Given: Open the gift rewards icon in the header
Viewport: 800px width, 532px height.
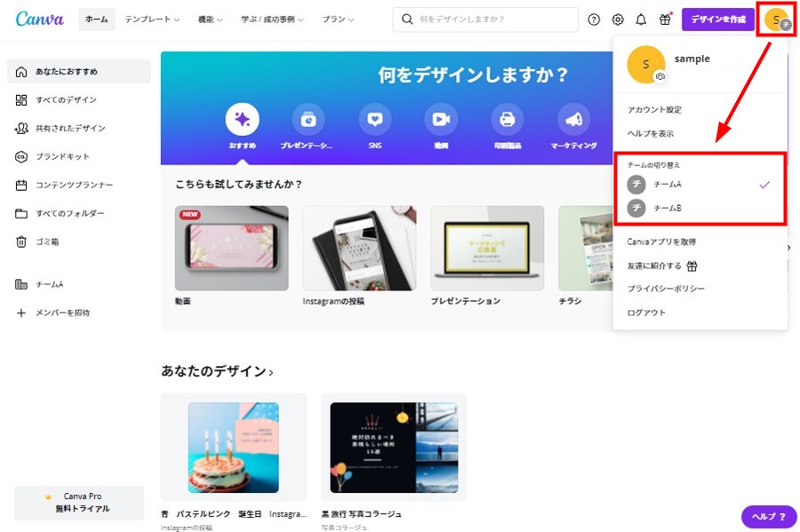Looking at the screenshot, I should click(x=665, y=20).
